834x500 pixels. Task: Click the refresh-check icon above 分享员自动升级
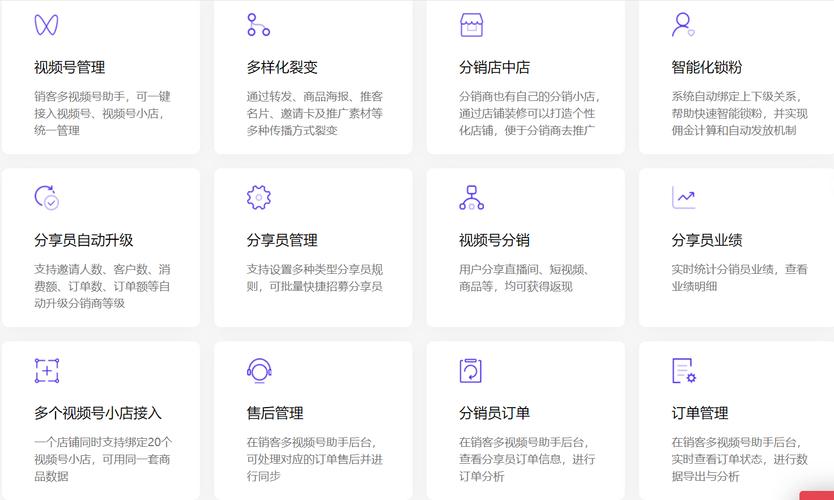[47, 197]
